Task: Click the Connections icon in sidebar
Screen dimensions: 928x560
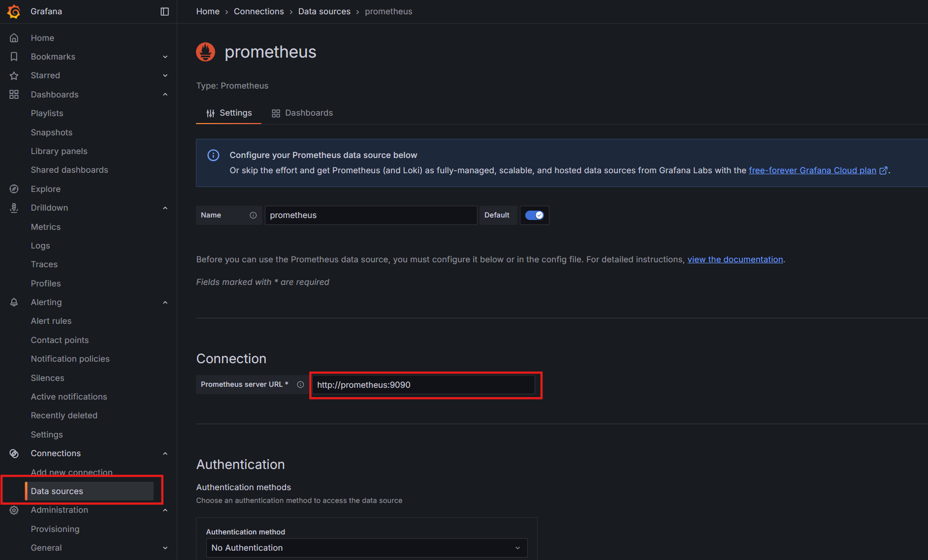Action: pos(14,453)
